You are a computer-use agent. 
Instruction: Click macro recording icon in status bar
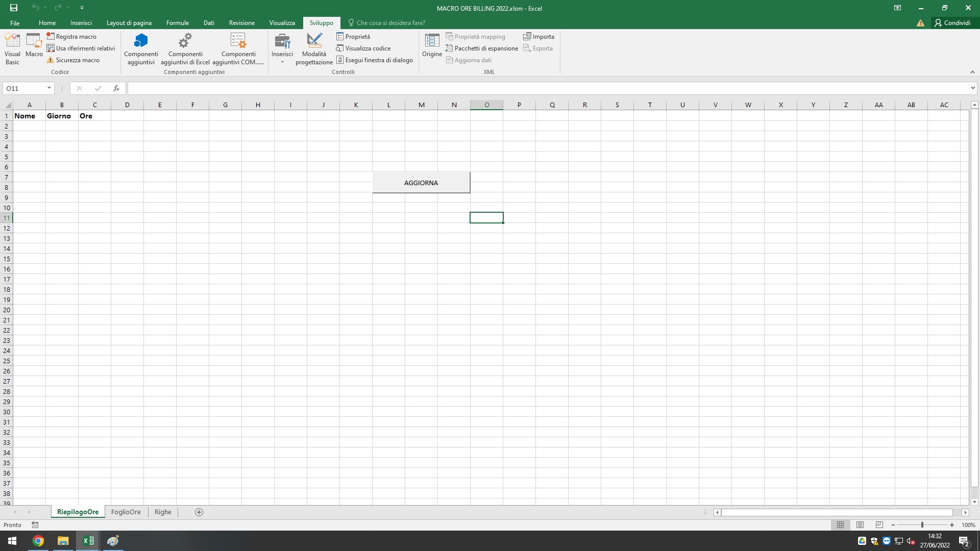point(35,525)
